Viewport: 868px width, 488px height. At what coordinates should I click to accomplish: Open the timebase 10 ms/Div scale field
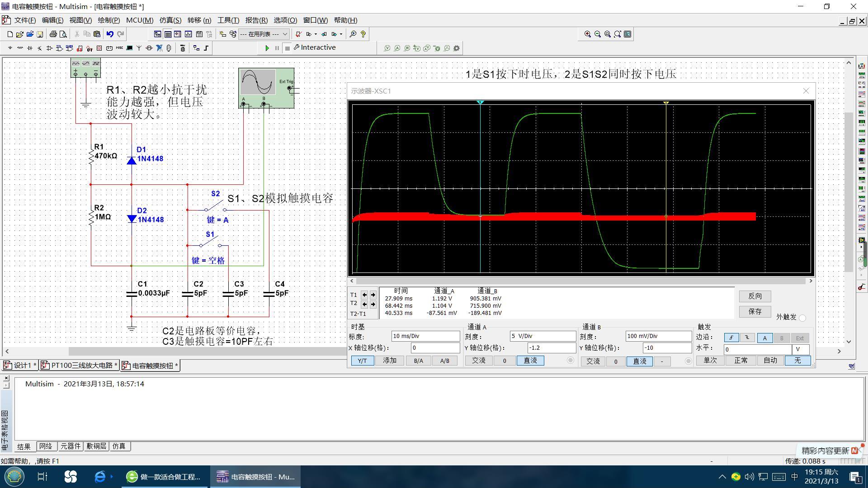(425, 336)
